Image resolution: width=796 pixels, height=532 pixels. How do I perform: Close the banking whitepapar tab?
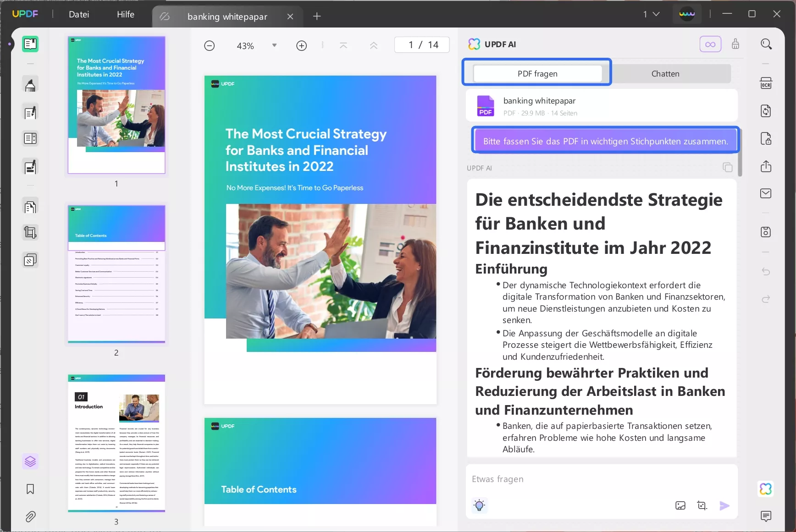290,16
